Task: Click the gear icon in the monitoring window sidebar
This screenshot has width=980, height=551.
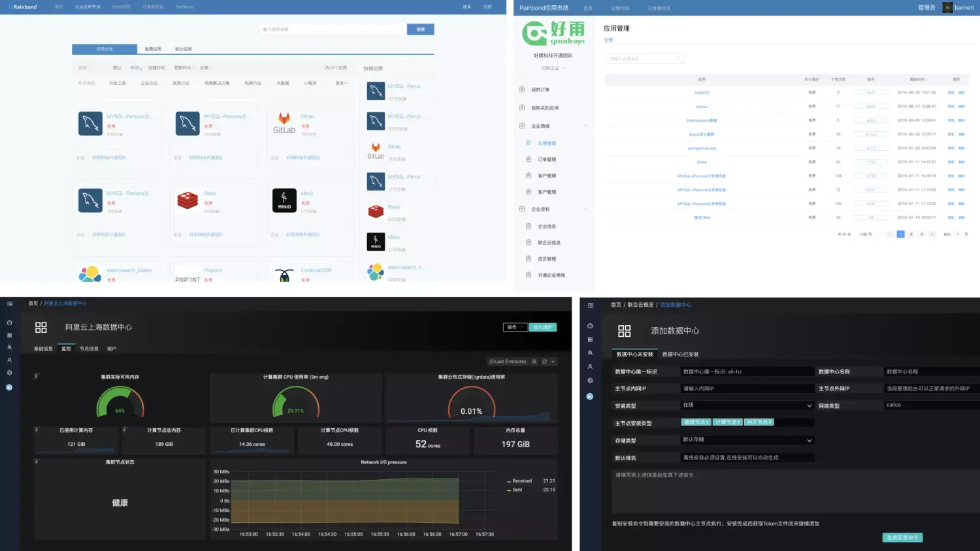Action: (9, 373)
